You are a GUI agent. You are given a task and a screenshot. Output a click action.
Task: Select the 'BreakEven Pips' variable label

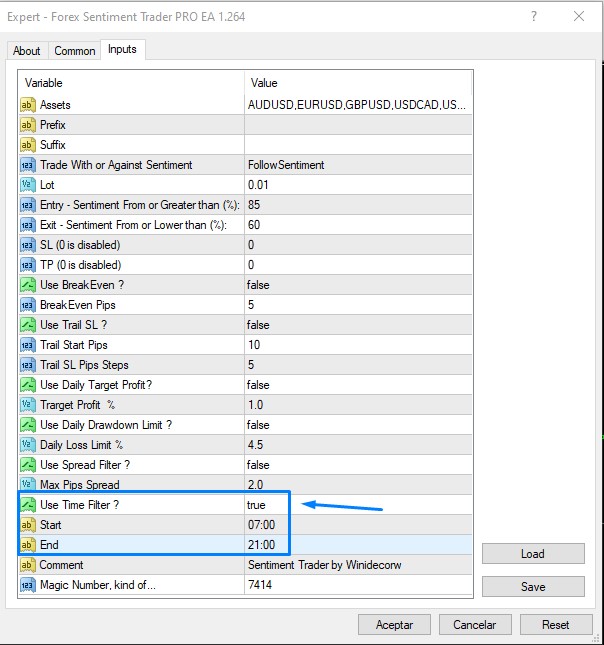[x=78, y=305]
